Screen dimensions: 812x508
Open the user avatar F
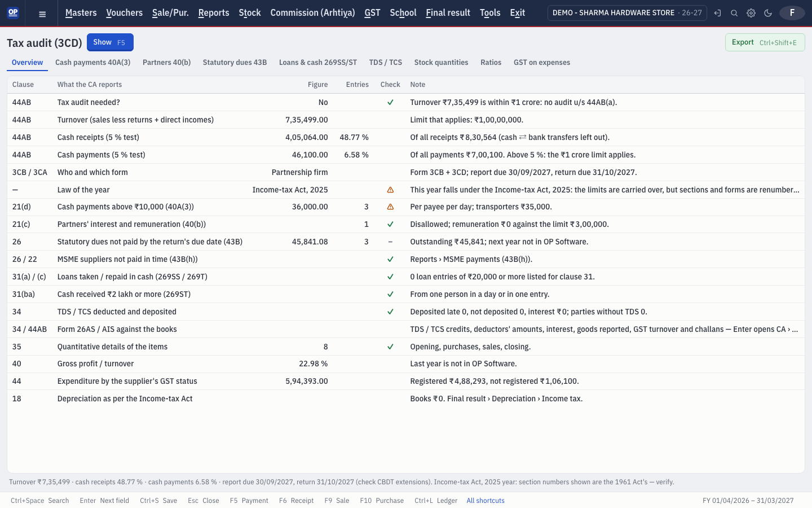tap(792, 13)
